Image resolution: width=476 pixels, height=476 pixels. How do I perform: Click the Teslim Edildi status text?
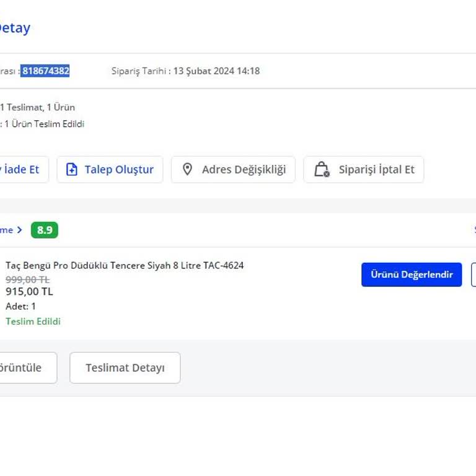(x=33, y=321)
